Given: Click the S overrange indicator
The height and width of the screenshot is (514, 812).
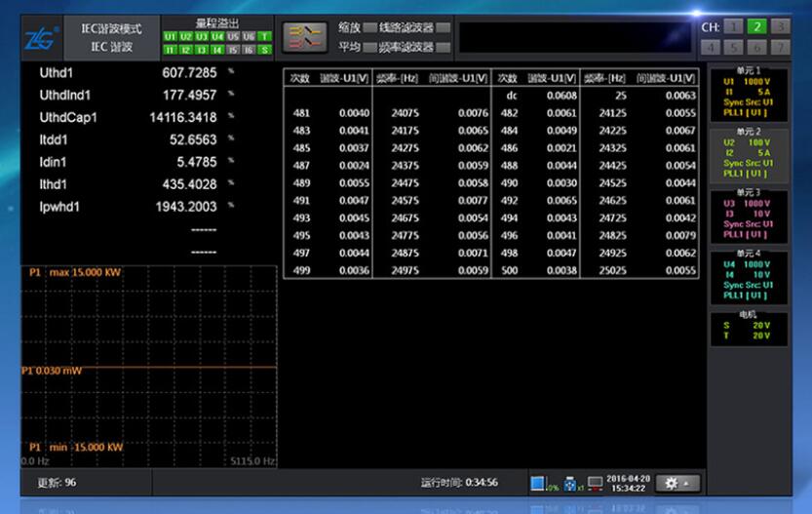Looking at the screenshot, I should [x=264, y=49].
